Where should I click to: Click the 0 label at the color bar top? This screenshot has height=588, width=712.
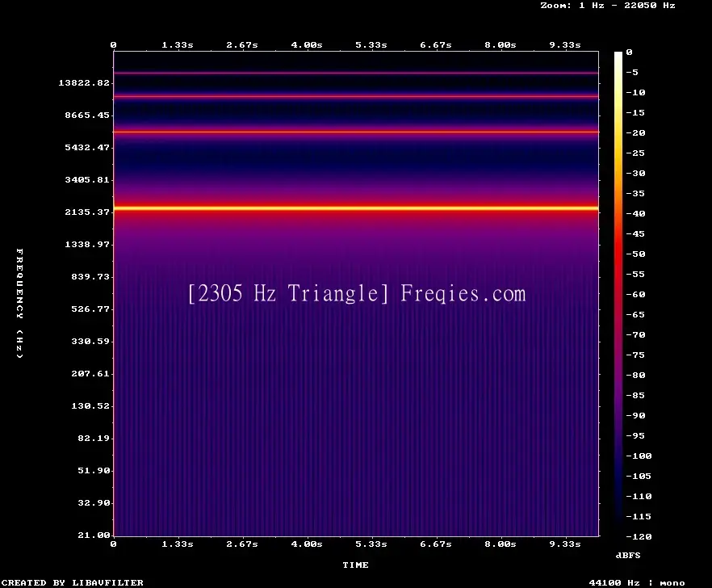click(x=629, y=52)
